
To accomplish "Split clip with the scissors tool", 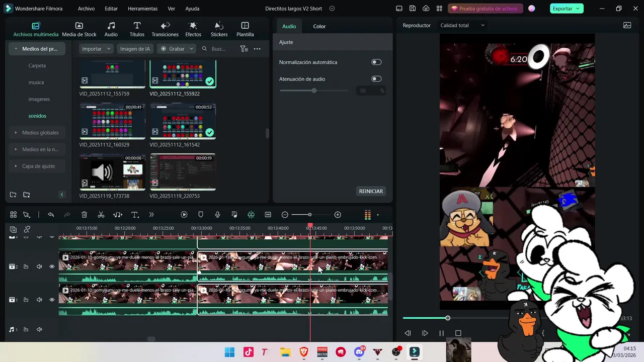I will pos(101,215).
